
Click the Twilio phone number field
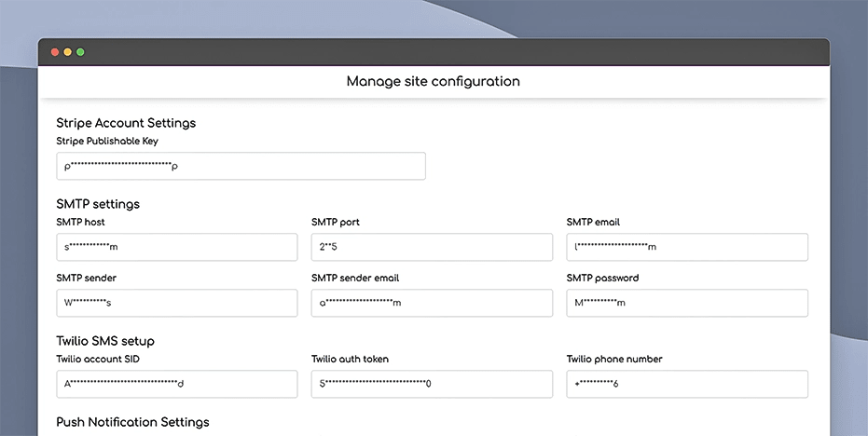(687, 384)
